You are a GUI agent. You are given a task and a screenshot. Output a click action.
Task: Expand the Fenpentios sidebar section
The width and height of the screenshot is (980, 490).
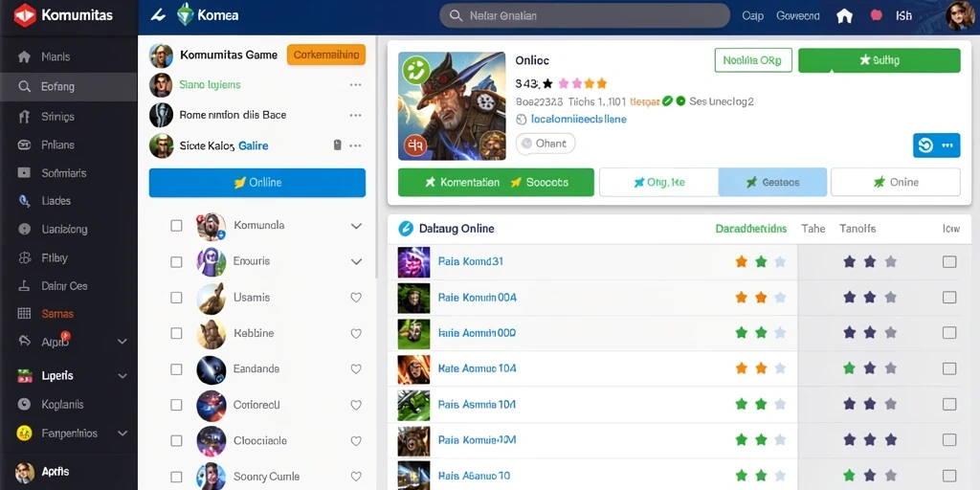[122, 433]
